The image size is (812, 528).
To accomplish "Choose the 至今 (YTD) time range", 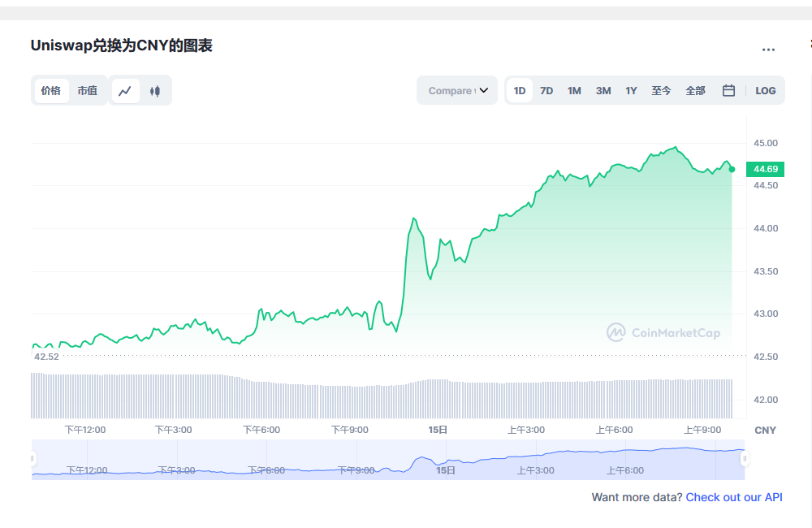I will [661, 91].
